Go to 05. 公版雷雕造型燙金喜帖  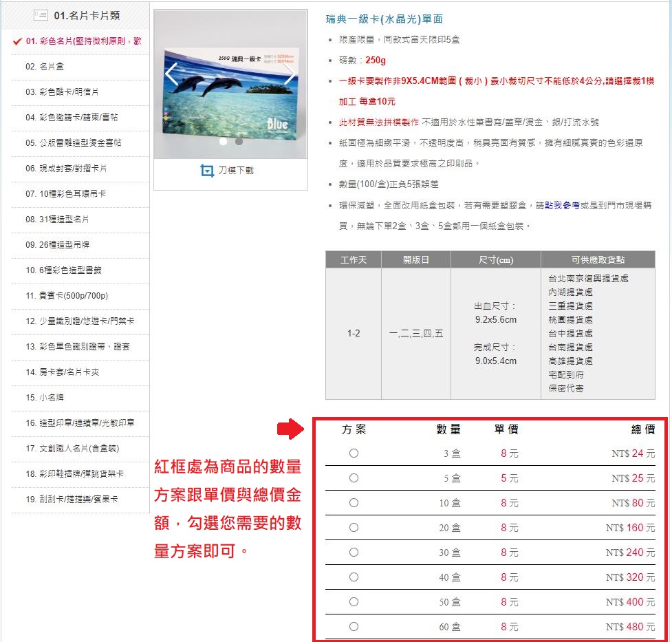[x=74, y=143]
